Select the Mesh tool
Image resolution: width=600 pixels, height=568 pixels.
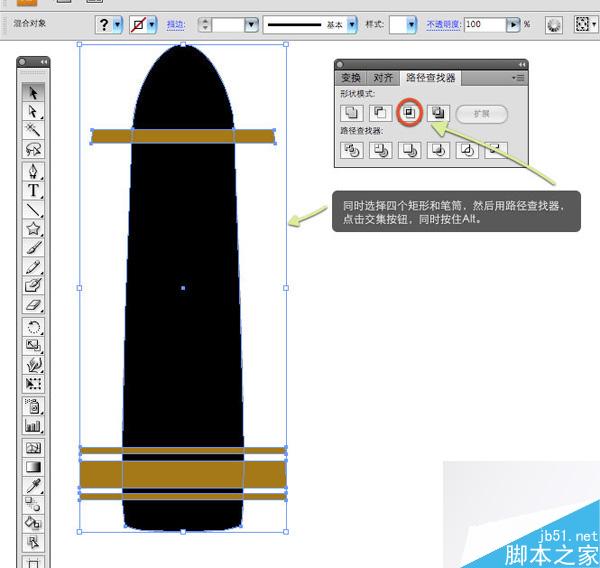coord(33,447)
